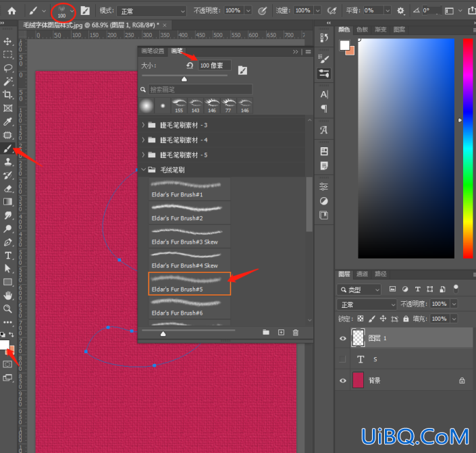Select the Crop tool
Image resolution: width=476 pixels, height=453 pixels.
[7, 95]
